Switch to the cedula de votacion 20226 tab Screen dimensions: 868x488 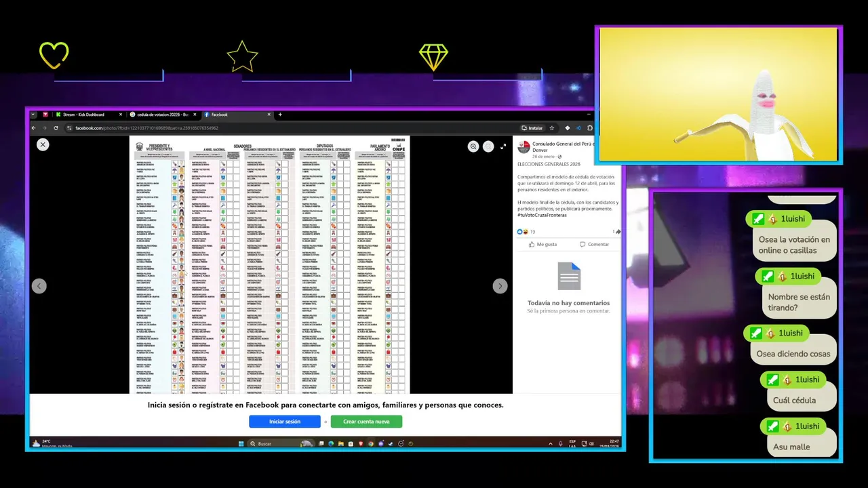click(163, 115)
